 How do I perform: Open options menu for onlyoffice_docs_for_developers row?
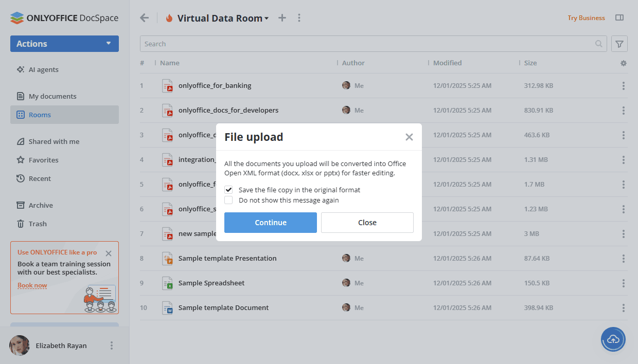(624, 111)
